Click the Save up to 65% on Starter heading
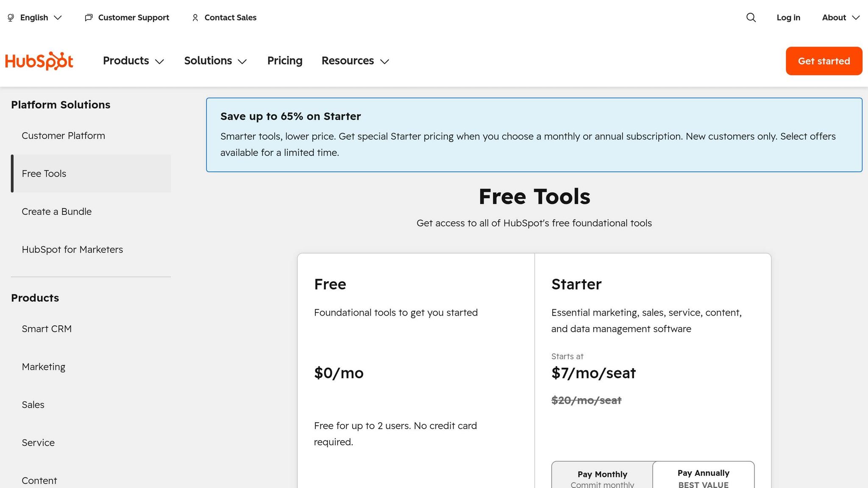 [x=290, y=116]
